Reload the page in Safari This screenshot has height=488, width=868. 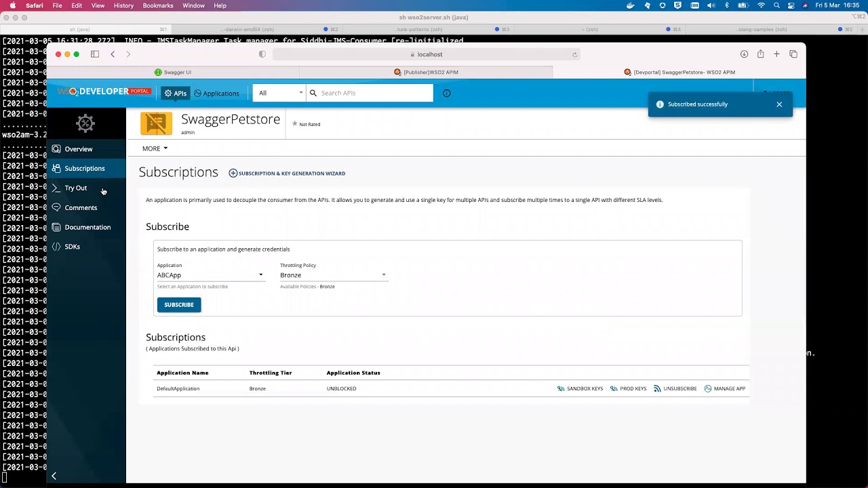click(x=574, y=54)
